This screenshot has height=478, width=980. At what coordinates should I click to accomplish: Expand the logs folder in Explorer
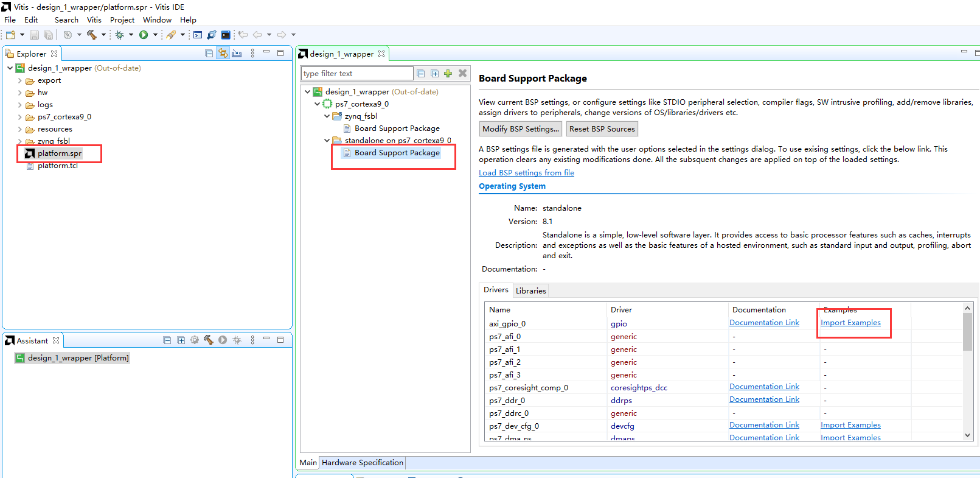[19, 105]
